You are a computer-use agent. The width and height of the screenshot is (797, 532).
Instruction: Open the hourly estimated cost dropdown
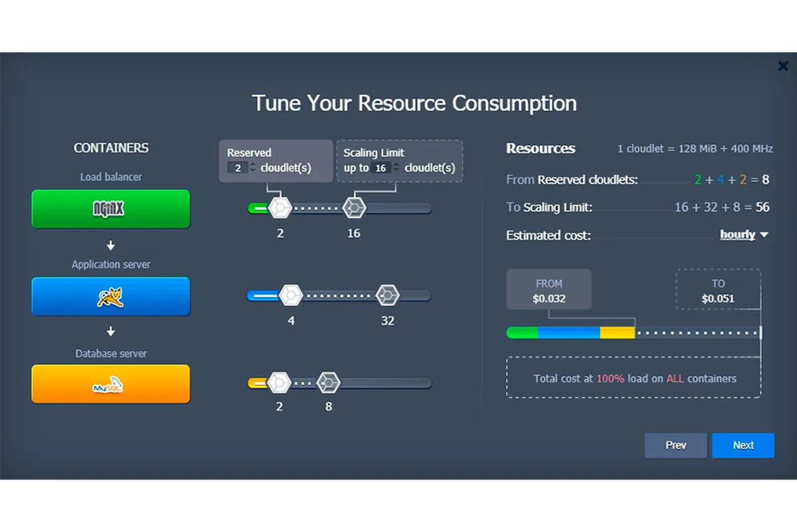[744, 234]
